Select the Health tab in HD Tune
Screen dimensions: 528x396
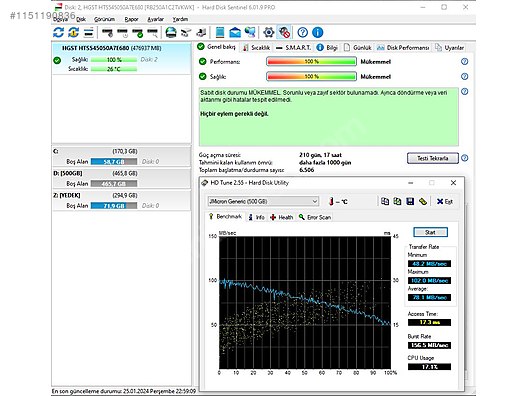282,217
